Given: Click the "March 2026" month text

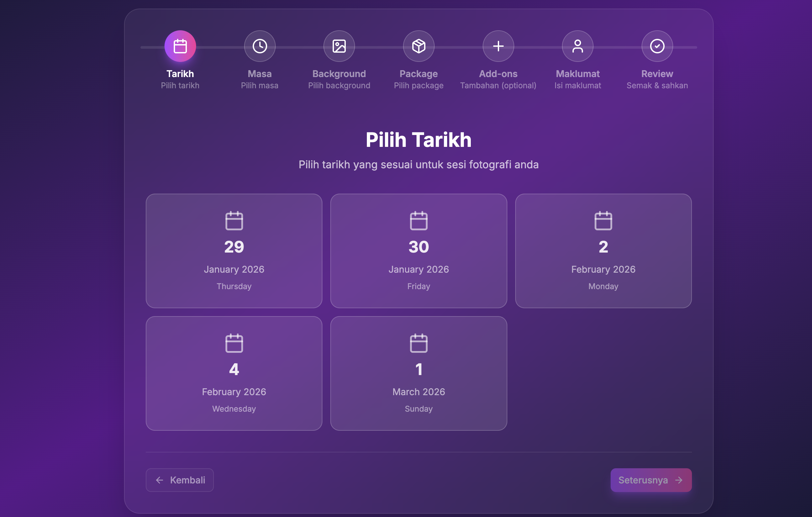Looking at the screenshot, I should 419,392.
